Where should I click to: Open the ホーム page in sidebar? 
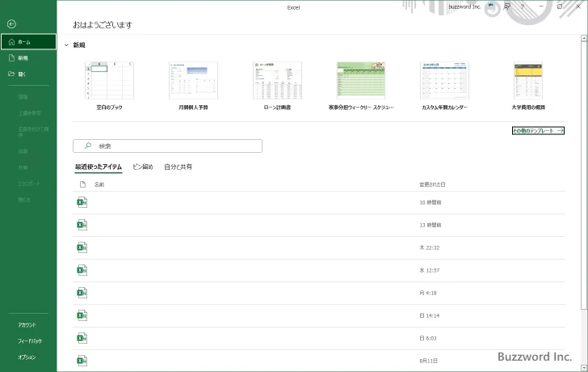pos(28,42)
